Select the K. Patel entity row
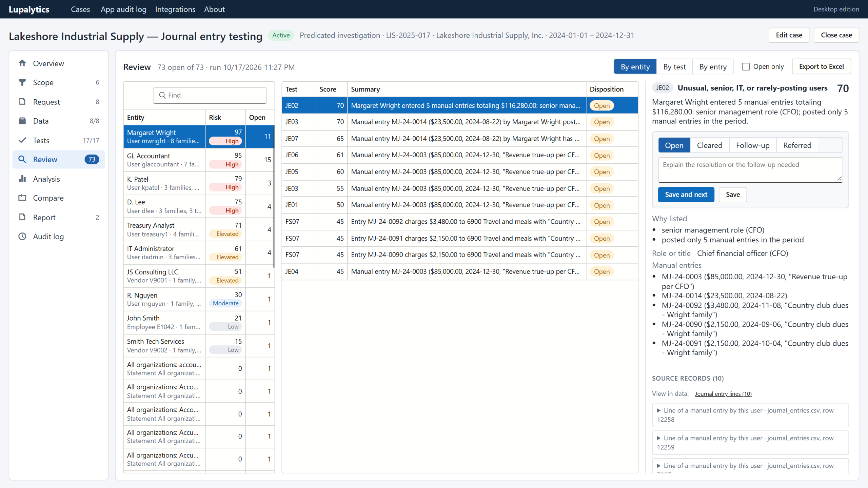868x488 pixels. pos(199,183)
